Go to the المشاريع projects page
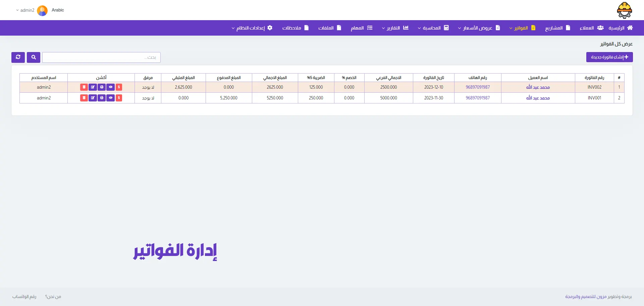644x306 pixels. tap(557, 28)
